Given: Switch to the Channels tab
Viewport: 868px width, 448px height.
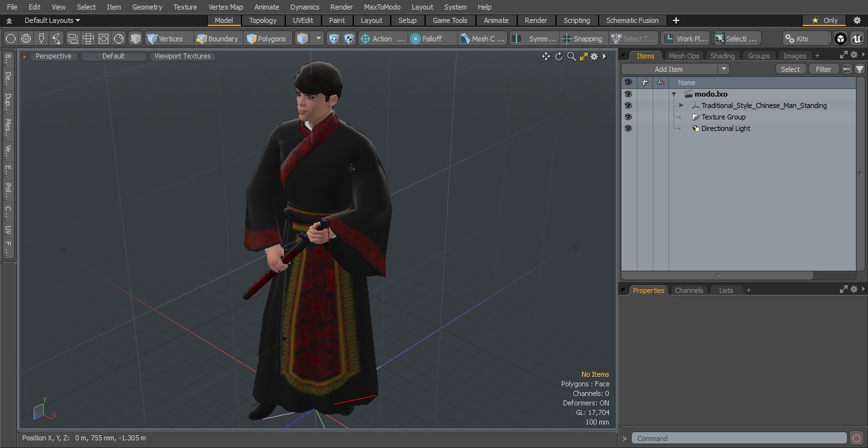Looking at the screenshot, I should click(689, 290).
